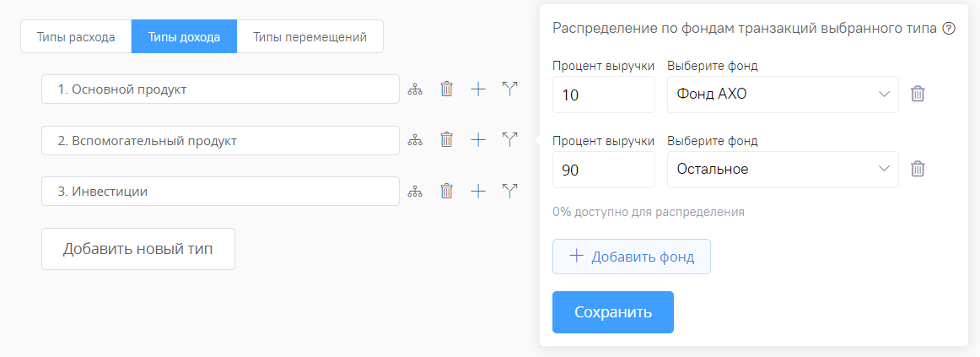The width and height of the screenshot is (980, 357).
Task: Click plus icon next to Основной продукт
Action: tap(478, 89)
